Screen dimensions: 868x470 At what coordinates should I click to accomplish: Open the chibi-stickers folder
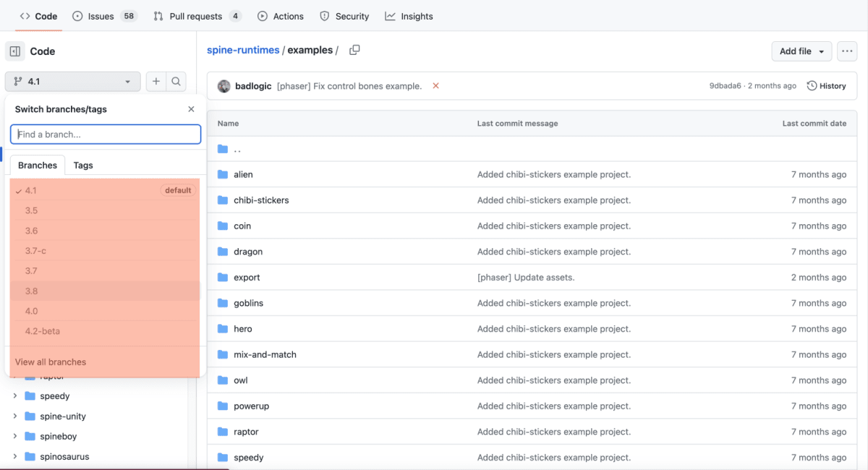pos(261,200)
